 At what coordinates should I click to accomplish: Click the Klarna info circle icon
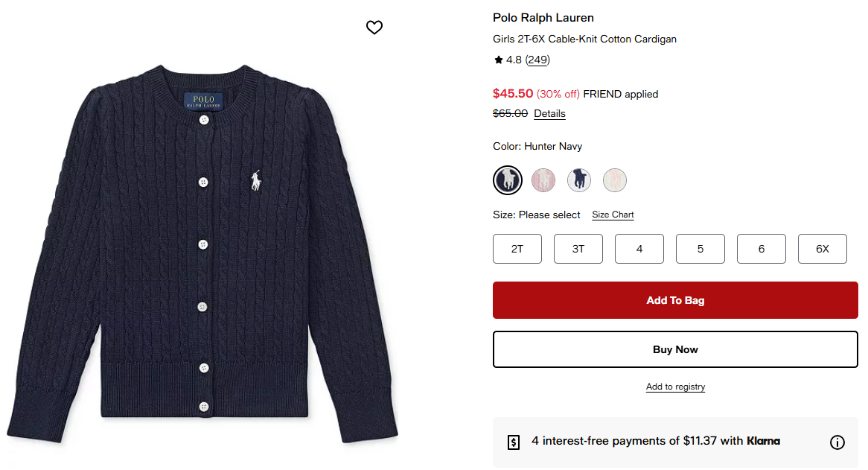pos(837,442)
